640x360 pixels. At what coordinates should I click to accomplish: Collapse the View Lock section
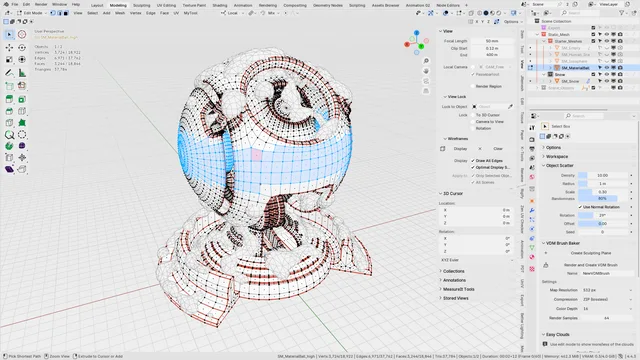pos(456,97)
